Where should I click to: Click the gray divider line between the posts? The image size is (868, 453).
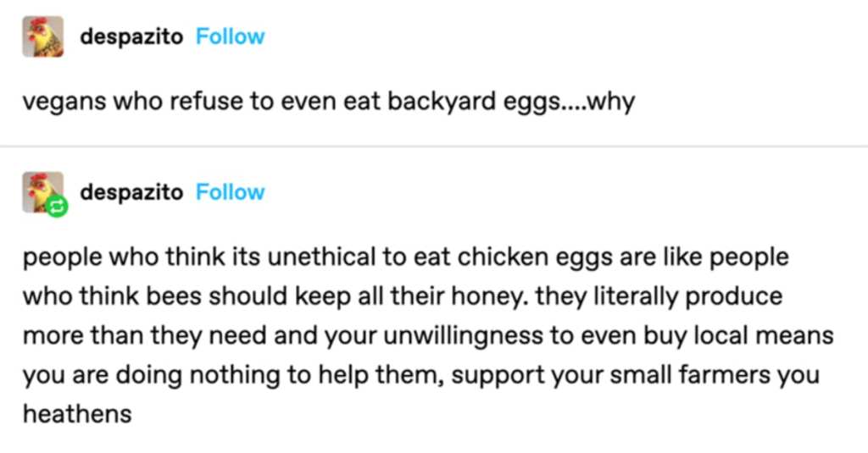[x=434, y=146]
